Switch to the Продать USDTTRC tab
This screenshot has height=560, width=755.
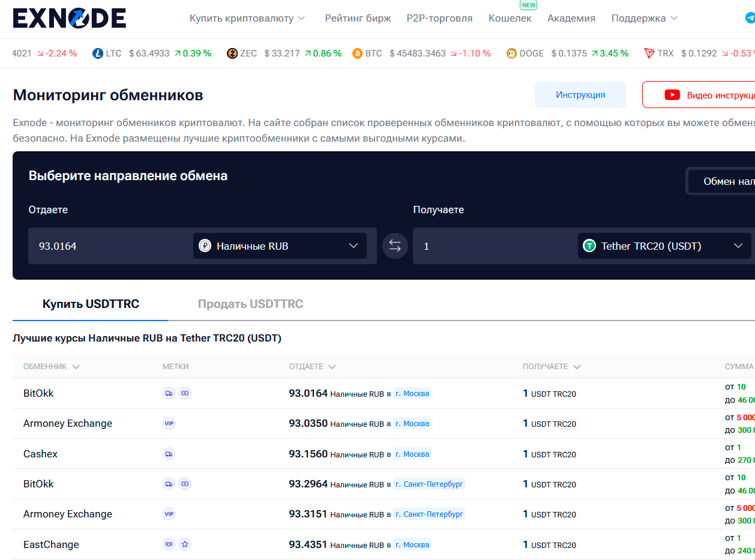tap(250, 304)
